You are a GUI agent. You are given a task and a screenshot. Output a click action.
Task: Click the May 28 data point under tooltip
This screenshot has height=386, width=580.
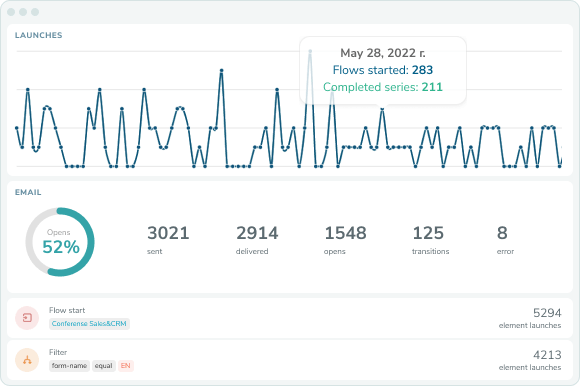click(x=382, y=109)
